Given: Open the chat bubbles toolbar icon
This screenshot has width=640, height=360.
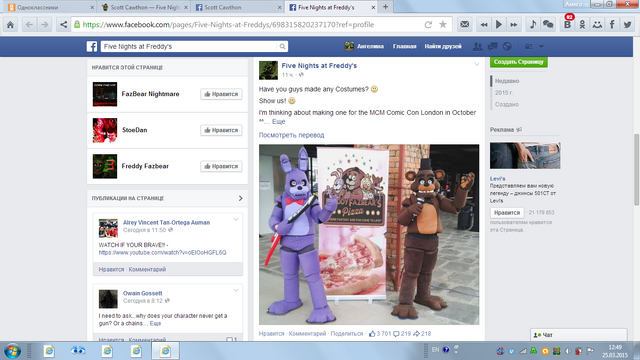Looking at the screenshot, I should click(x=548, y=24).
